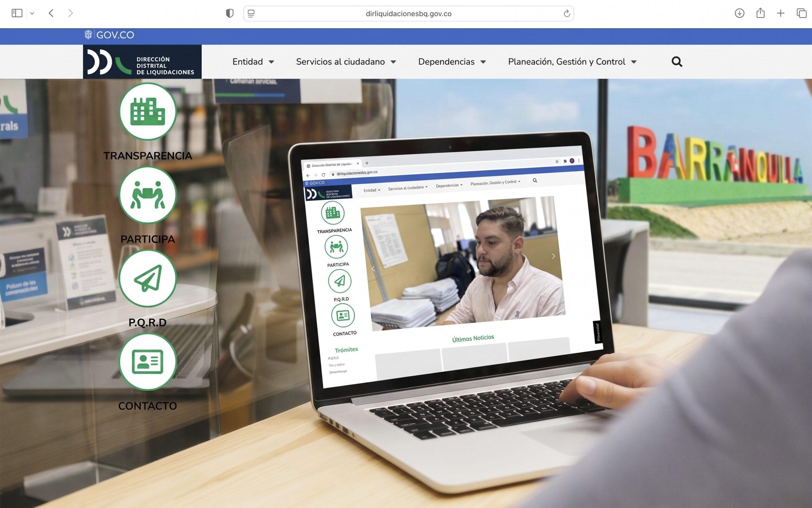
Task: Open the tab overview icon
Action: pos(802,13)
